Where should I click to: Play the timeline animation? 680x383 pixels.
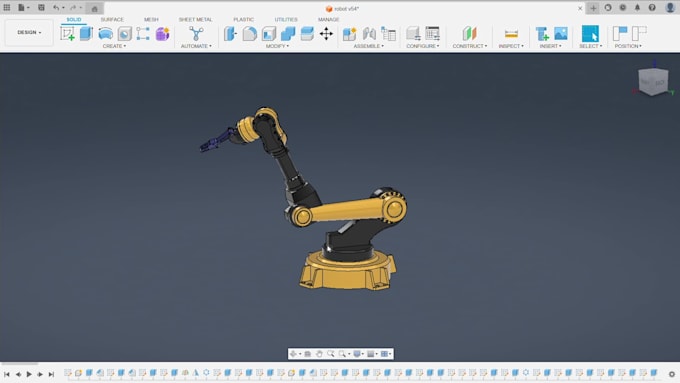29,374
